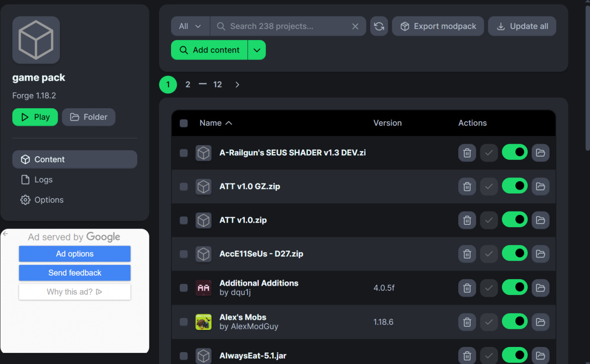This screenshot has height=364, width=590.
Task: Open folder for A-Railgun's SEUS SHADER row
Action: (x=540, y=153)
